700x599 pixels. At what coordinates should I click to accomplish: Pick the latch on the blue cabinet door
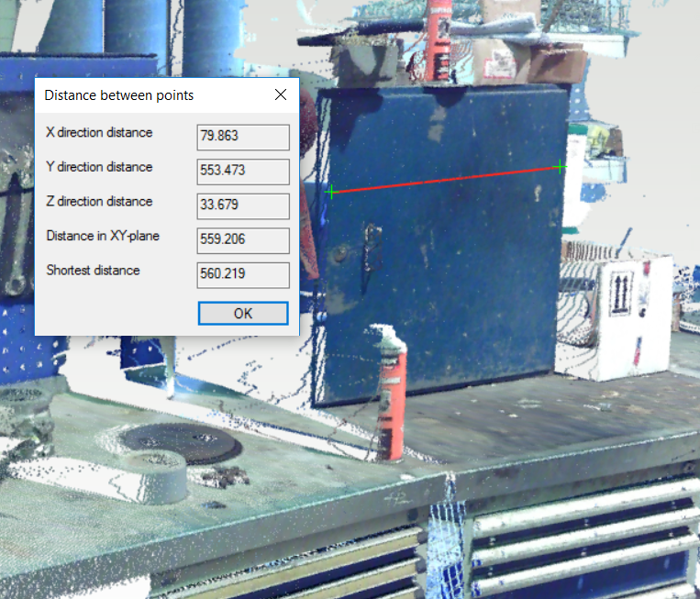point(372,241)
